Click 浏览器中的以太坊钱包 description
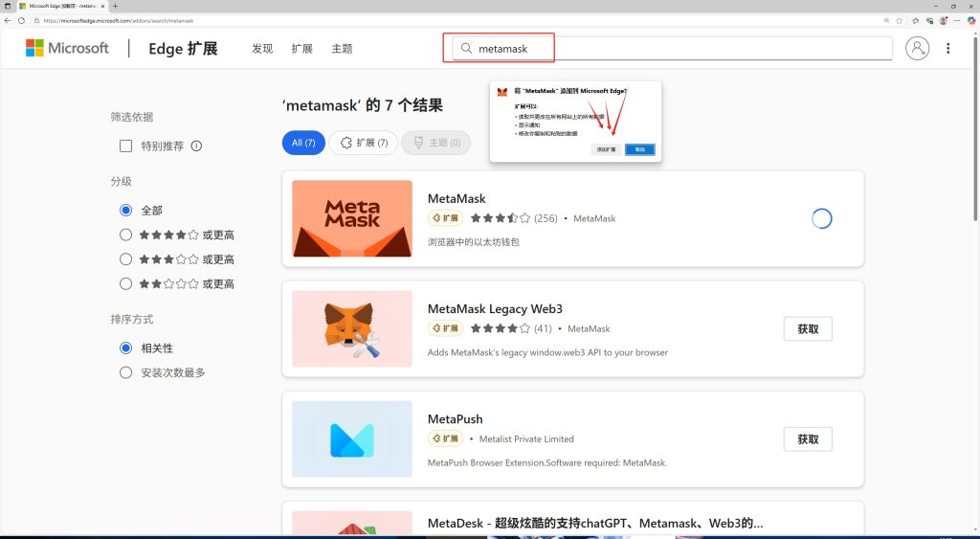 pyautogui.click(x=473, y=242)
